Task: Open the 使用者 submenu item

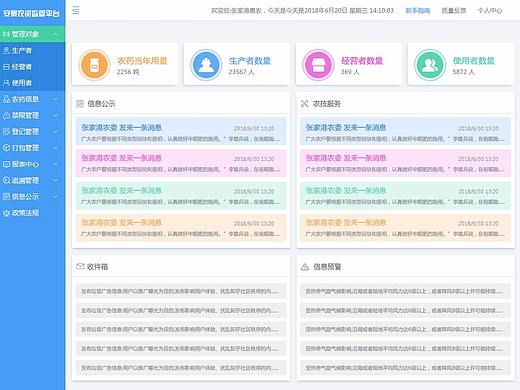Action: click(x=32, y=83)
